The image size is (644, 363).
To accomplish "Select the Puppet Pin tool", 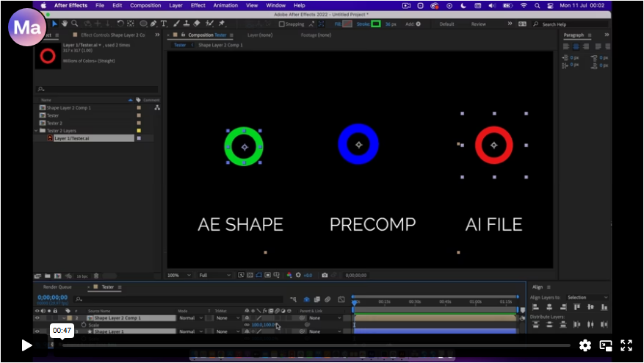I will [x=222, y=24].
